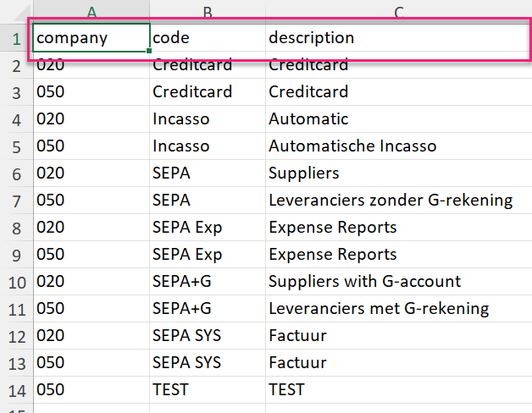
Task: Click column B header
Action: 208,12
